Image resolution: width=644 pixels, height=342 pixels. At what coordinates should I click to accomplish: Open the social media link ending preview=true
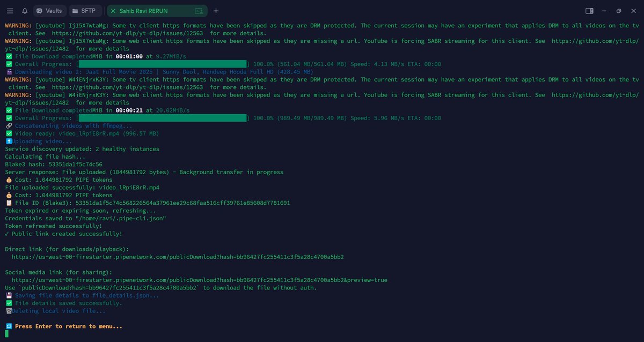[x=200, y=280]
